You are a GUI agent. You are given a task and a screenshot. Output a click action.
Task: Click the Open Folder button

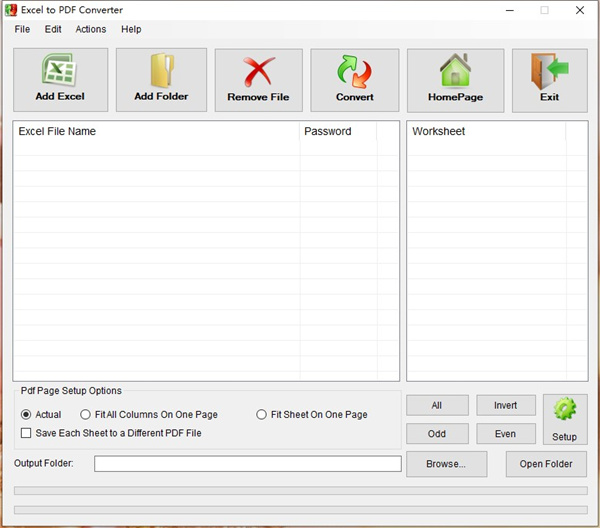pyautogui.click(x=546, y=464)
